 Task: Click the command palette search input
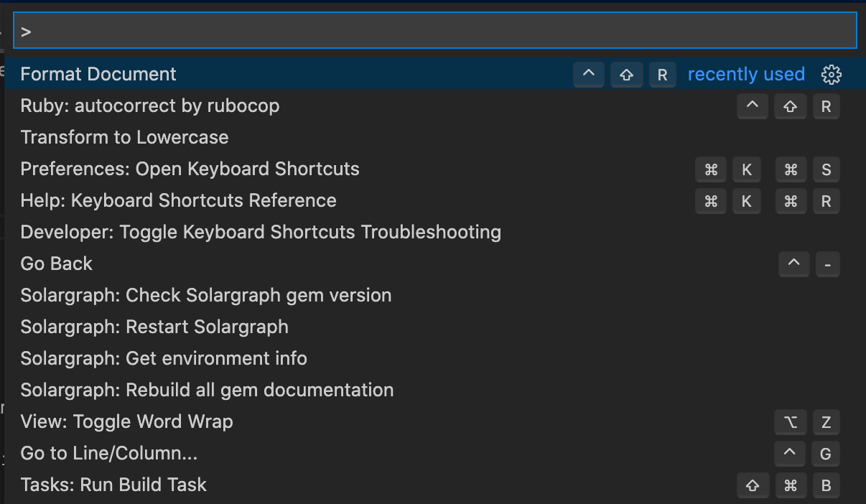coord(434,32)
